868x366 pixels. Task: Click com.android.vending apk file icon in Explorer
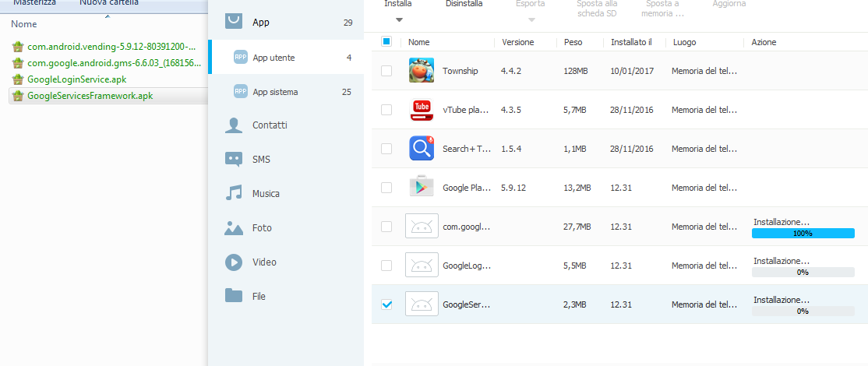(x=18, y=47)
